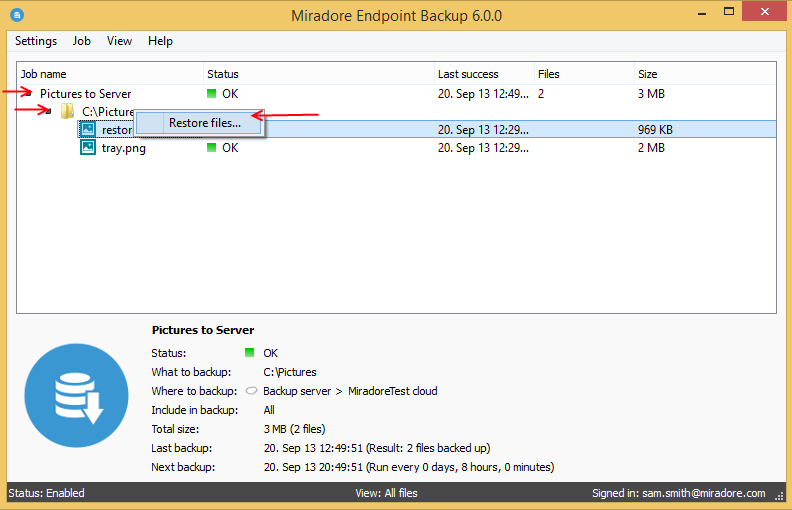792x510 pixels.
Task: Click green status square in details panel
Action: point(250,352)
